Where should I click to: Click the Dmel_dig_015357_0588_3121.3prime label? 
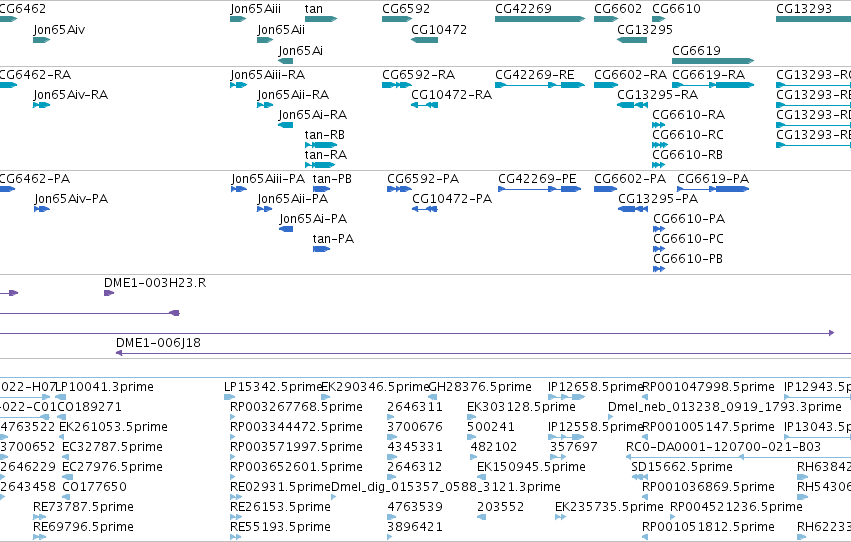point(446,487)
